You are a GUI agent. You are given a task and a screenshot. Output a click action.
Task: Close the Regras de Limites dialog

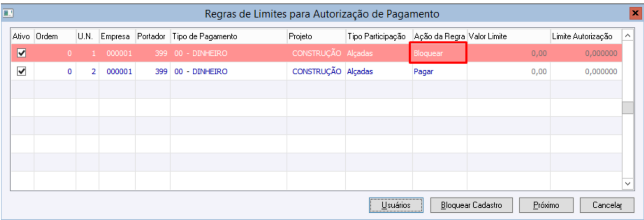(634, 14)
